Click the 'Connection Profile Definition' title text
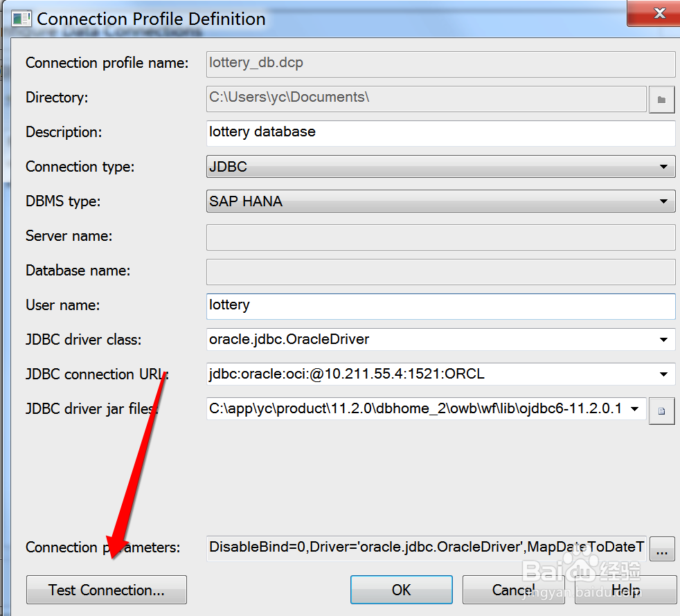 pos(151,19)
